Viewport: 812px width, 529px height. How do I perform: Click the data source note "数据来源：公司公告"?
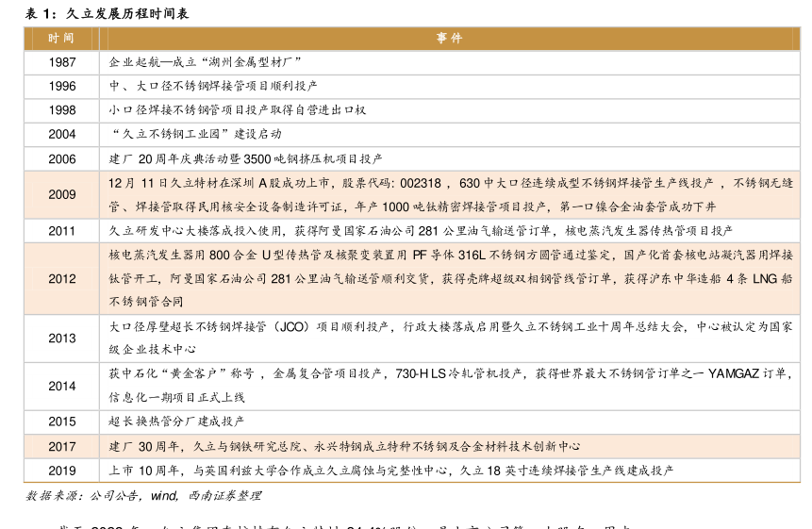[83, 496]
